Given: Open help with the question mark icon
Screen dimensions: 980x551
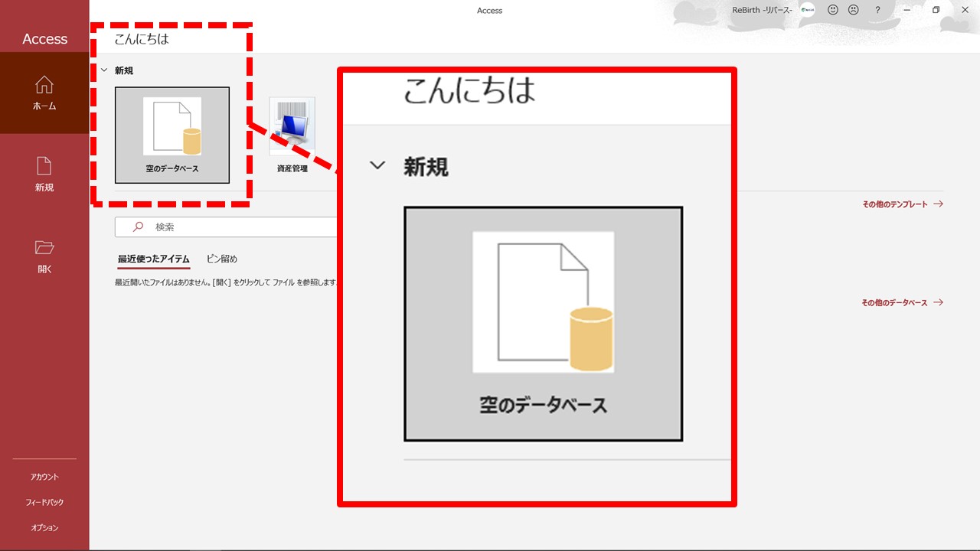Looking at the screenshot, I should point(877,10).
